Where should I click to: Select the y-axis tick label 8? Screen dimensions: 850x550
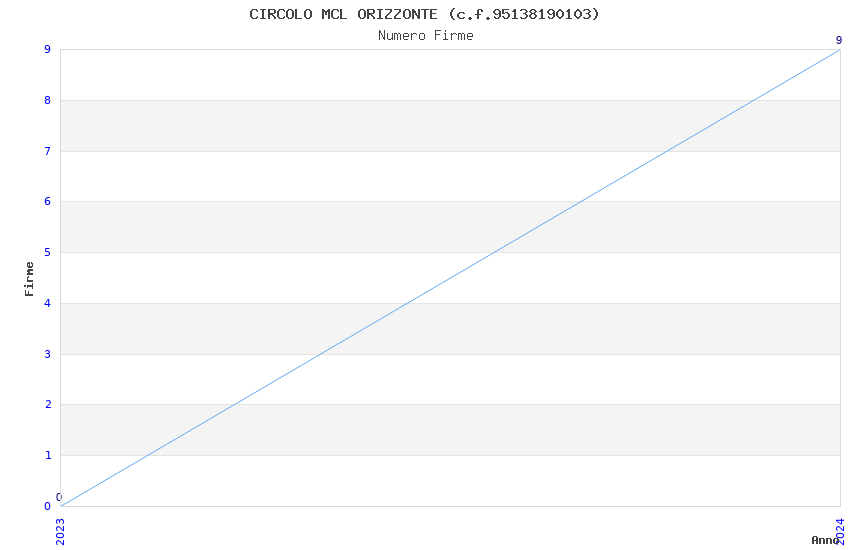coord(47,100)
